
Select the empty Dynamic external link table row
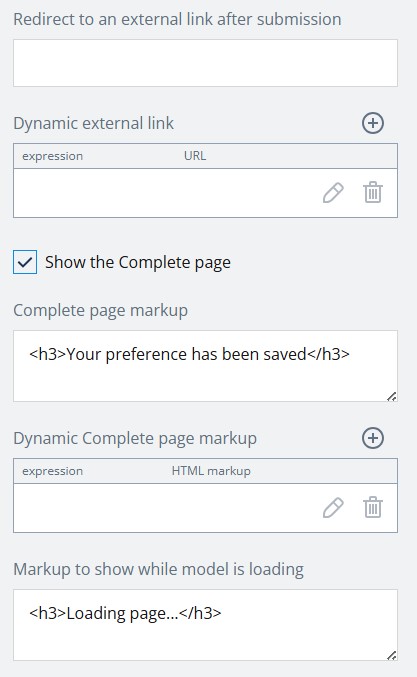click(x=205, y=193)
